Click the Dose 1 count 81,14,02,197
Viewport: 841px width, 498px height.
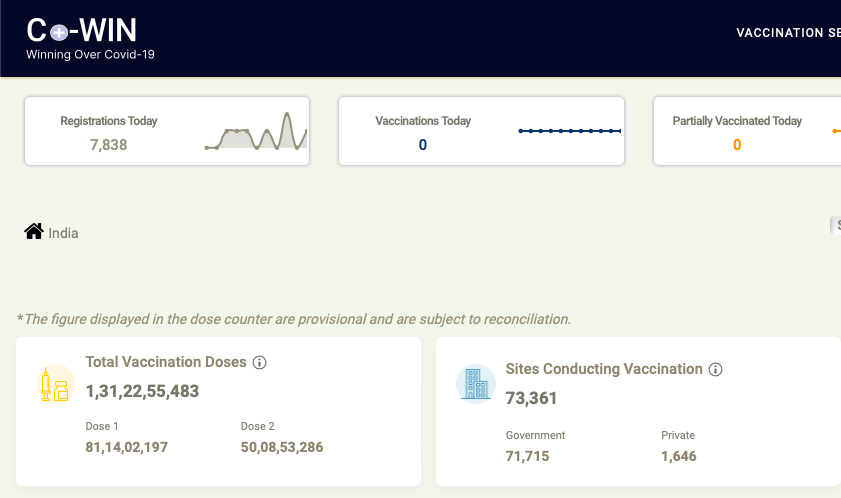tap(127, 447)
